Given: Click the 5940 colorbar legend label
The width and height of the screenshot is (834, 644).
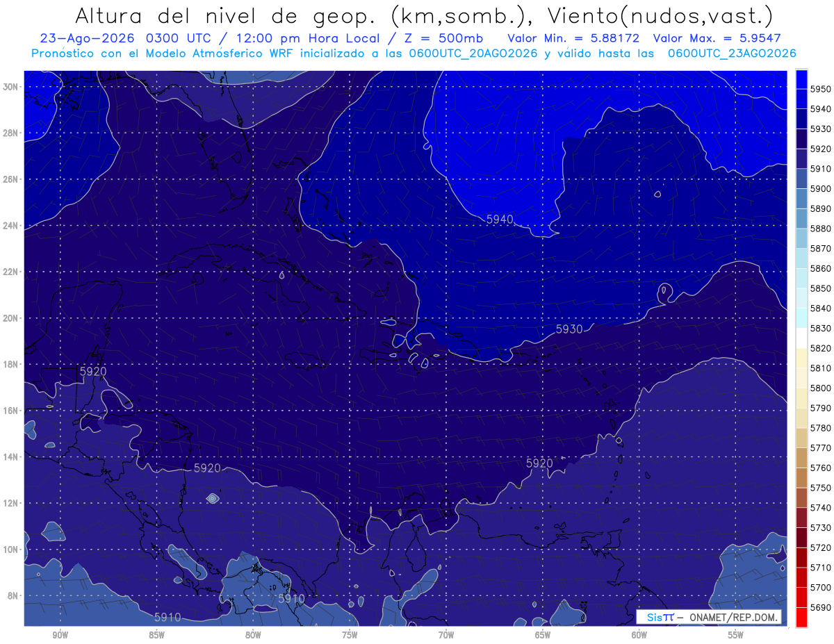Looking at the screenshot, I should point(821,109).
